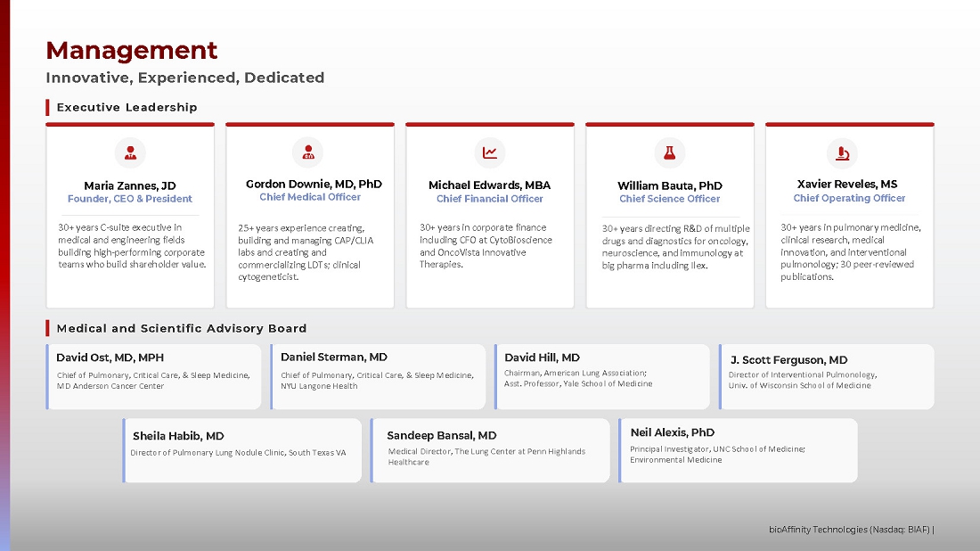
Task: Select the Management slide title
Action: click(132, 50)
